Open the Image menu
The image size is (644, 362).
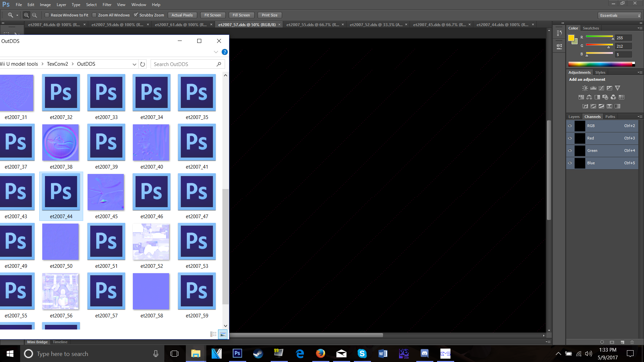pyautogui.click(x=45, y=5)
